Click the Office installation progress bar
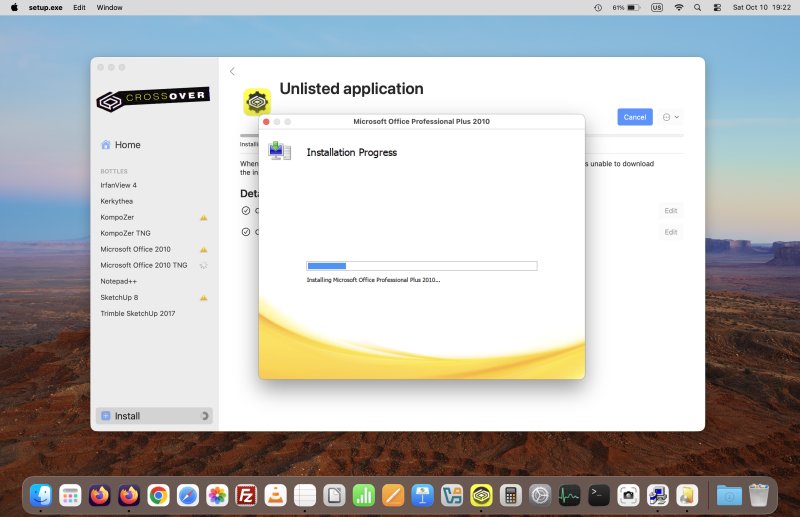Viewport: 800px width, 517px height. [x=421, y=266]
